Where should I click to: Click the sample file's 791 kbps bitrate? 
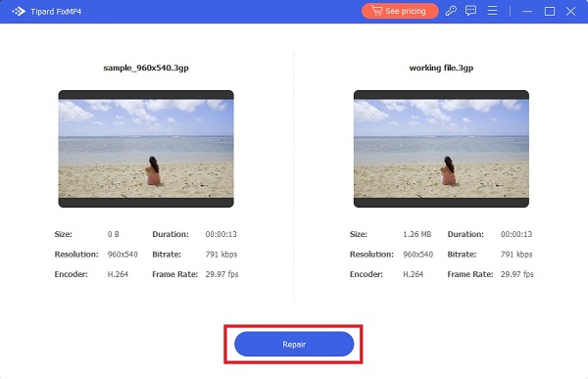click(x=221, y=255)
